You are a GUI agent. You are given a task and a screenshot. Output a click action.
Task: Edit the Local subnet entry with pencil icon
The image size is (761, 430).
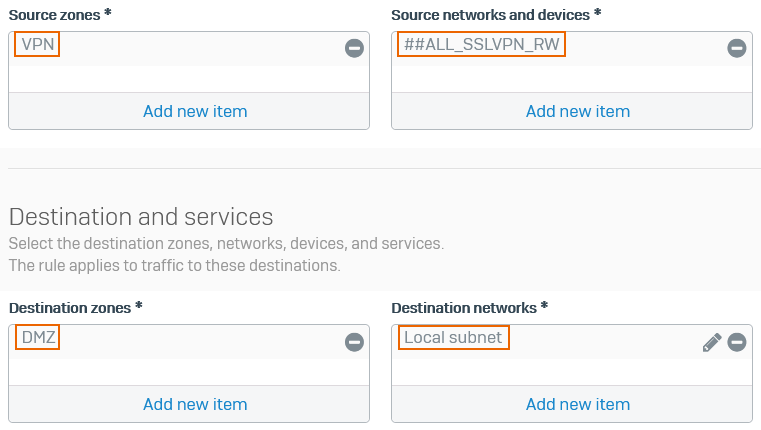pos(711,342)
